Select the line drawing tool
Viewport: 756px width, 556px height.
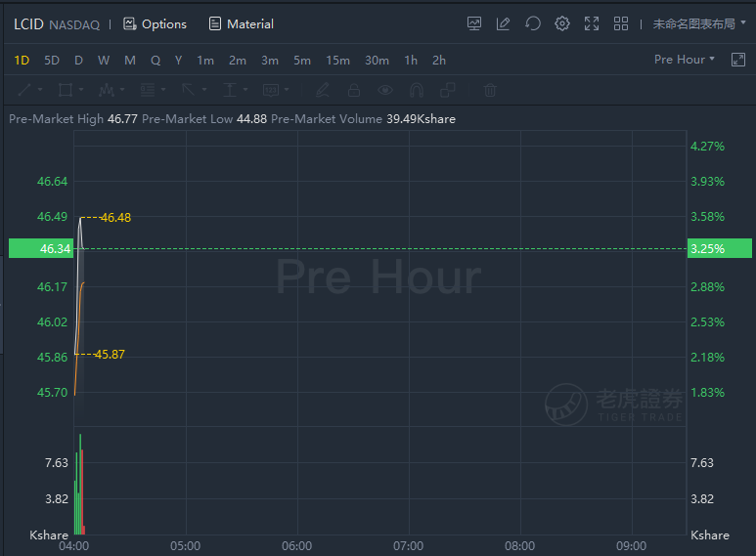(24, 90)
